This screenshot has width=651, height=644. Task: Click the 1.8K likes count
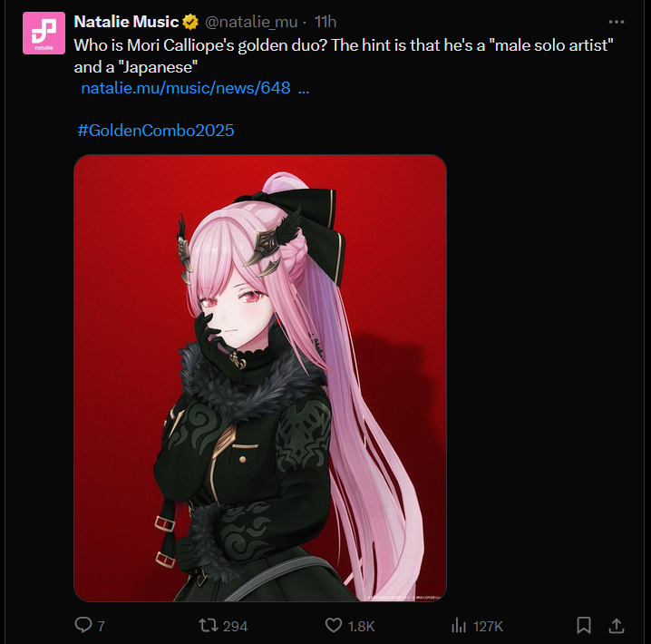361,626
